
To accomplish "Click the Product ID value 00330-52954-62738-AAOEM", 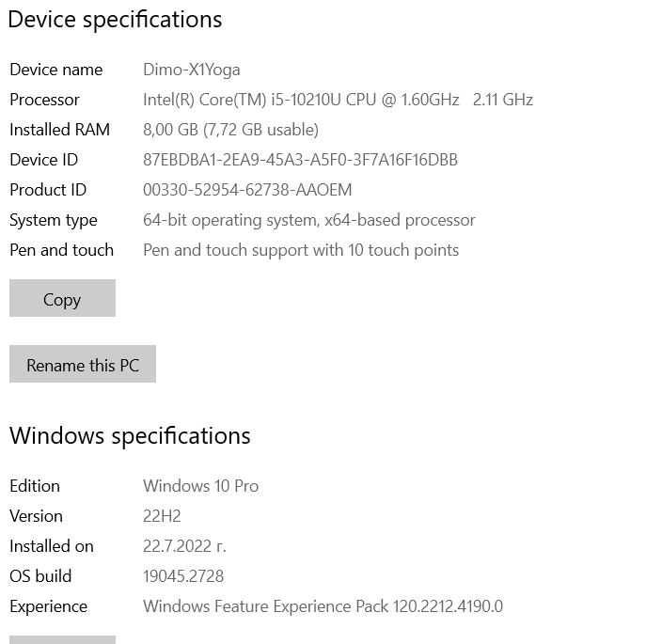I will tap(247, 190).
